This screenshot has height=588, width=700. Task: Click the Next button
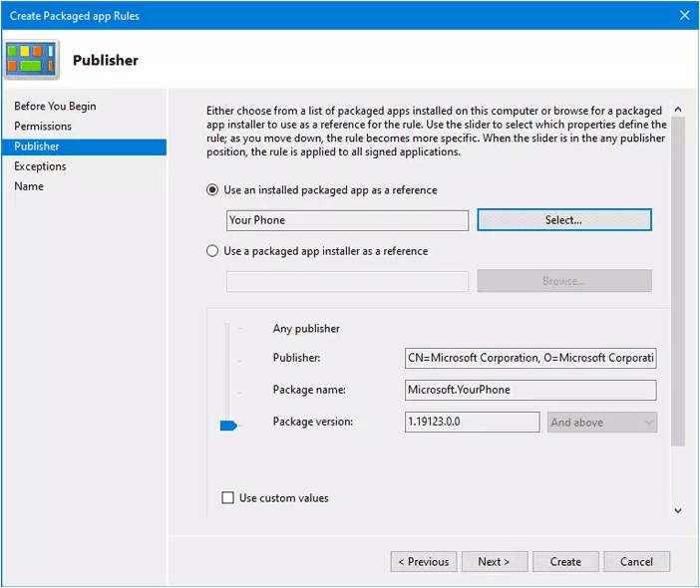coord(495,562)
